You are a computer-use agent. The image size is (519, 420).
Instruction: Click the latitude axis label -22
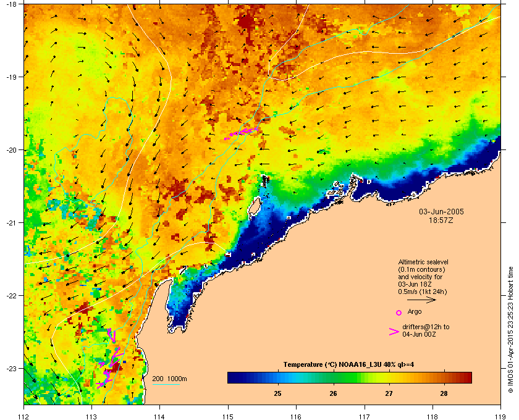click(12, 296)
